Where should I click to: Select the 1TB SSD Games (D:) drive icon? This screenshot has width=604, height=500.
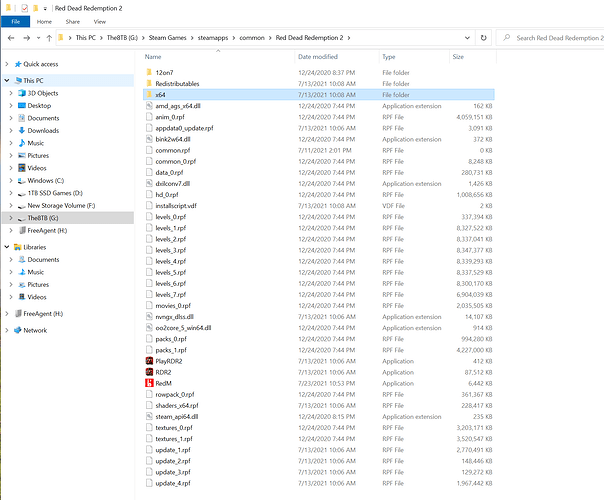(22, 194)
